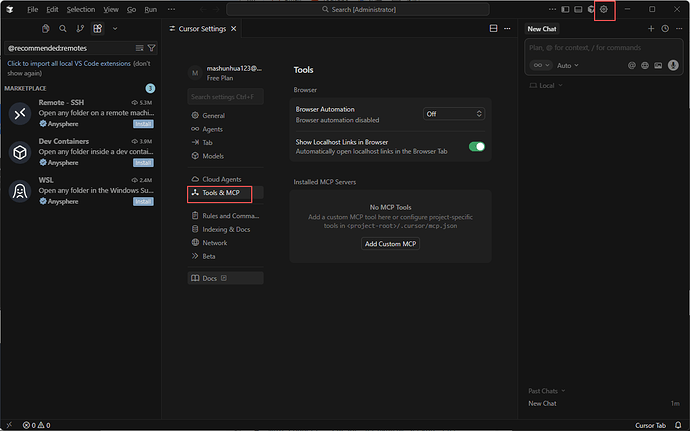Toggle the bottom panel layout icon
This screenshot has height=431, width=690.
coord(577,10)
